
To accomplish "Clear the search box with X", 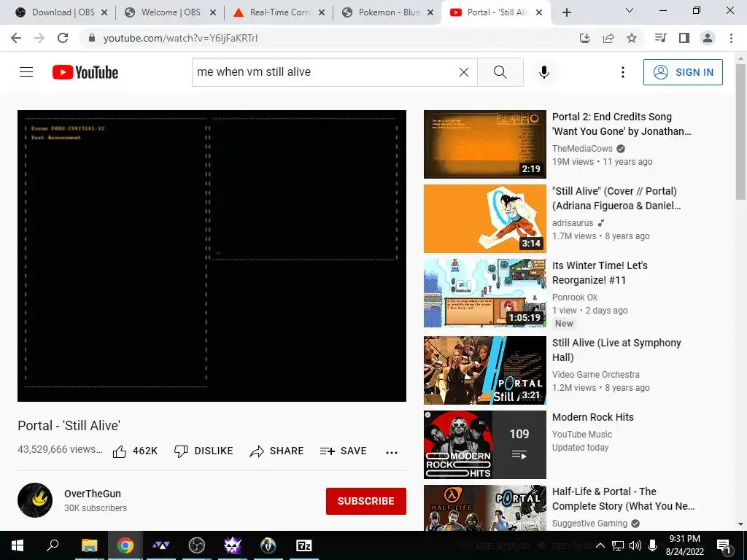I will point(463,72).
